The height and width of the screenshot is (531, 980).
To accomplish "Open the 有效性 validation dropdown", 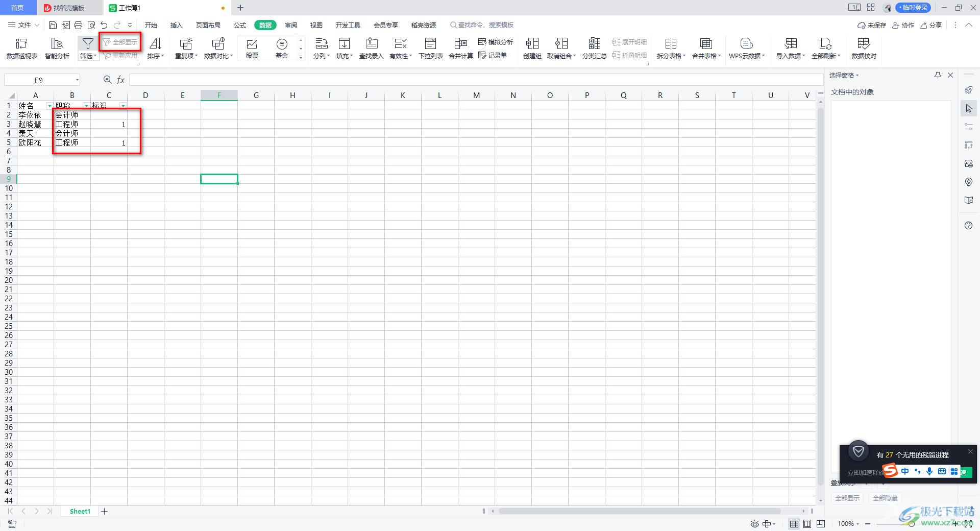I will click(401, 49).
